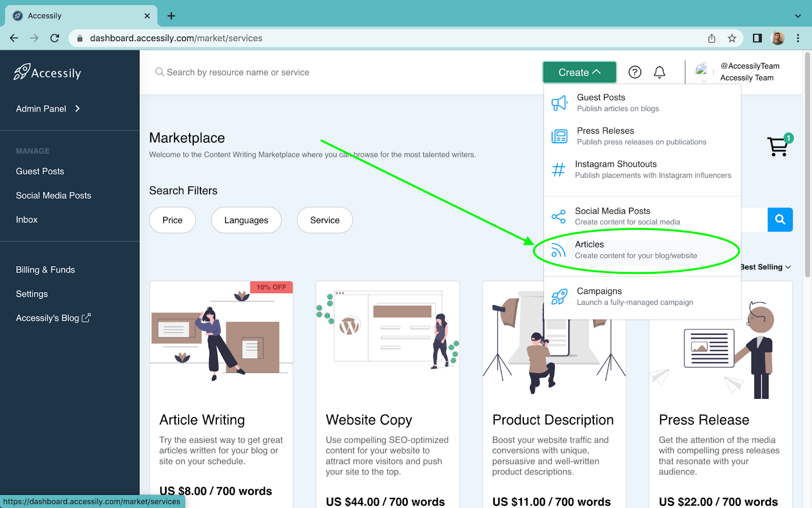Screen dimensions: 812x508
Task: Select Campaigns from the Create menu
Action: 642,297
